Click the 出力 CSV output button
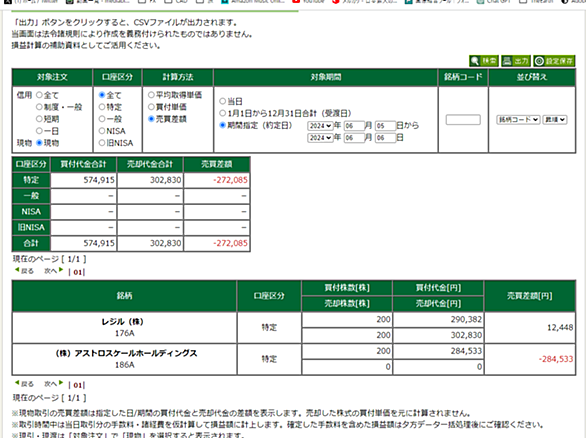586x438 pixels. point(516,61)
